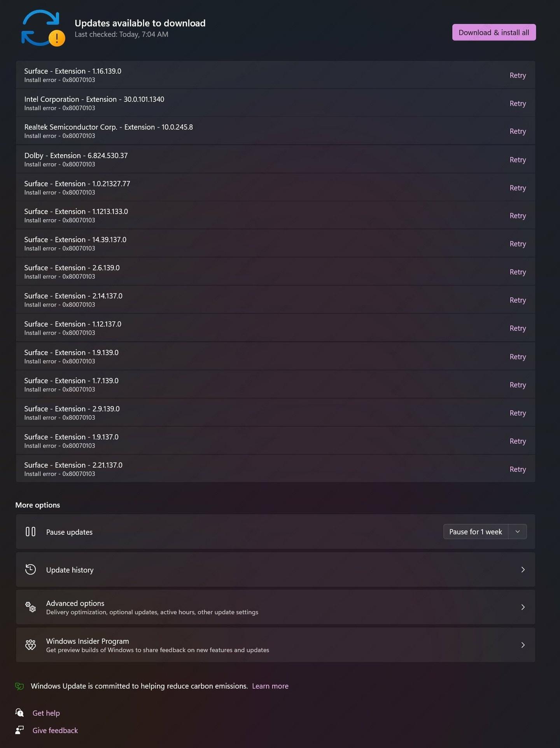The height and width of the screenshot is (748, 560).
Task: Open Windows Insider Program settings
Action: tap(523, 645)
